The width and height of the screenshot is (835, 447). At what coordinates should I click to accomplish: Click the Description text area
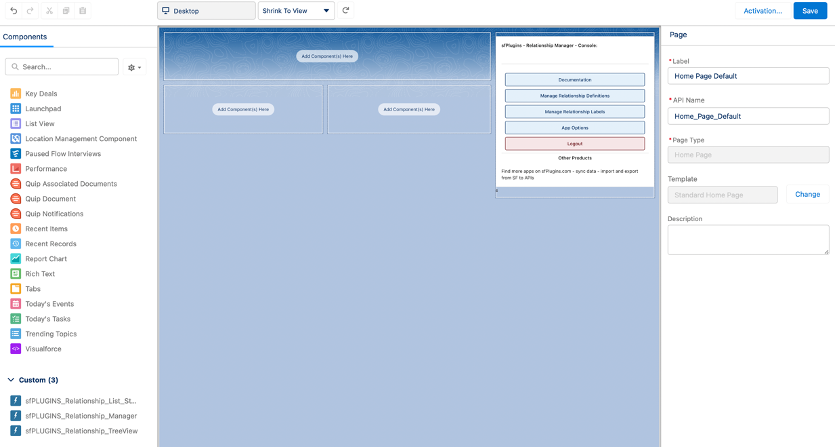pos(748,240)
